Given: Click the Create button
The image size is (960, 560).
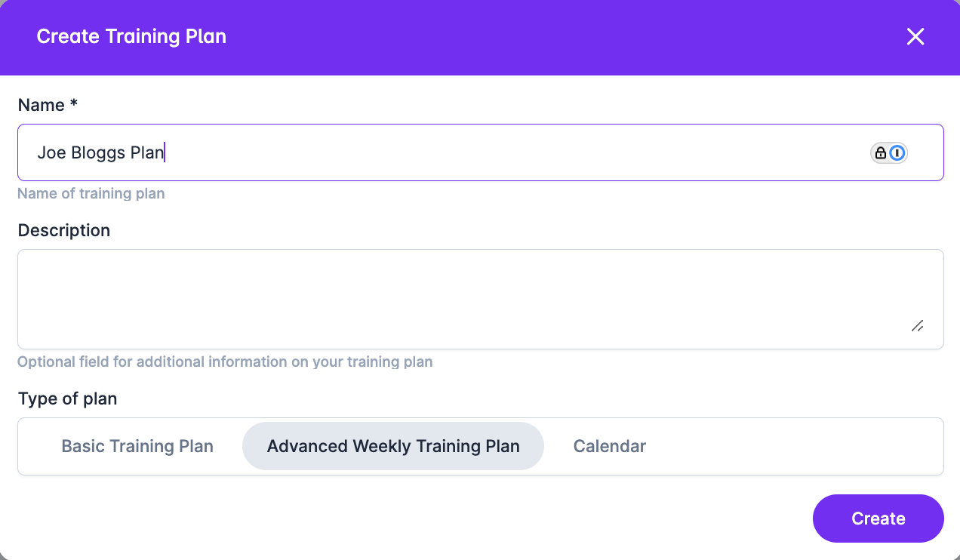Looking at the screenshot, I should pos(878,518).
